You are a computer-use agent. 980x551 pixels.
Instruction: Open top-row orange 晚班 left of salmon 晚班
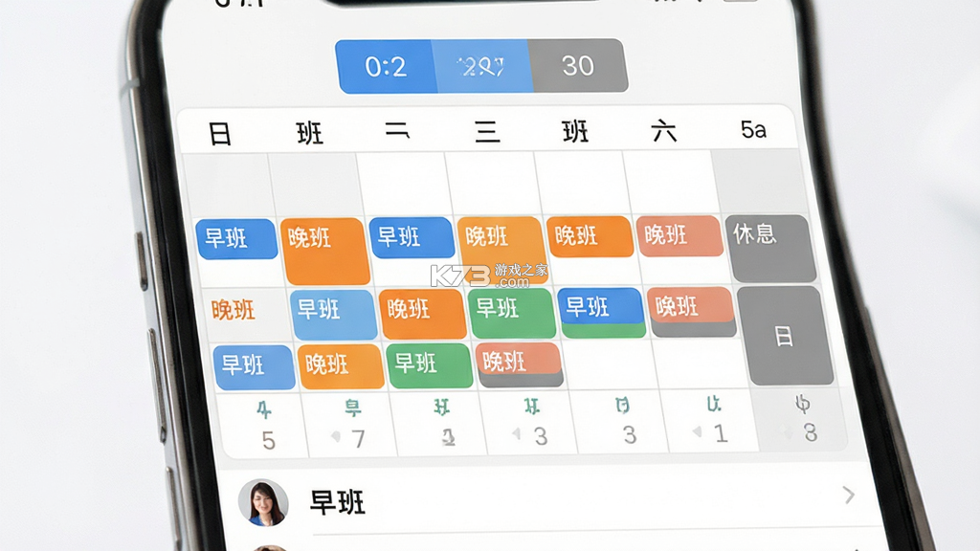pyautogui.click(x=590, y=236)
